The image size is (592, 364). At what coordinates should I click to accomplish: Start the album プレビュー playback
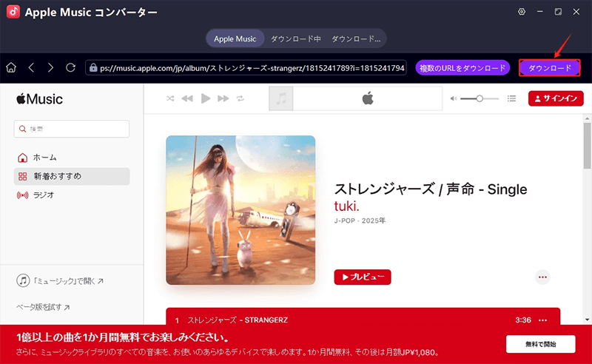[363, 277]
